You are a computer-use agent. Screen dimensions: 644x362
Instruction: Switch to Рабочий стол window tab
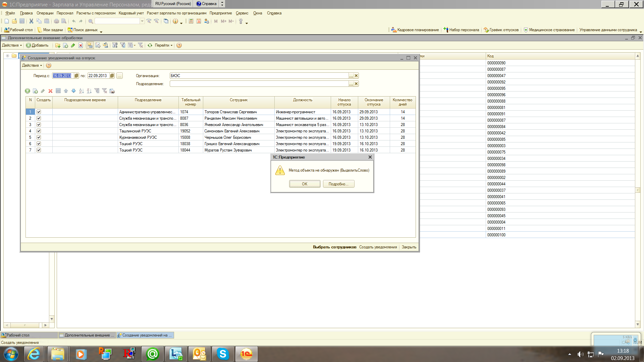click(x=29, y=335)
